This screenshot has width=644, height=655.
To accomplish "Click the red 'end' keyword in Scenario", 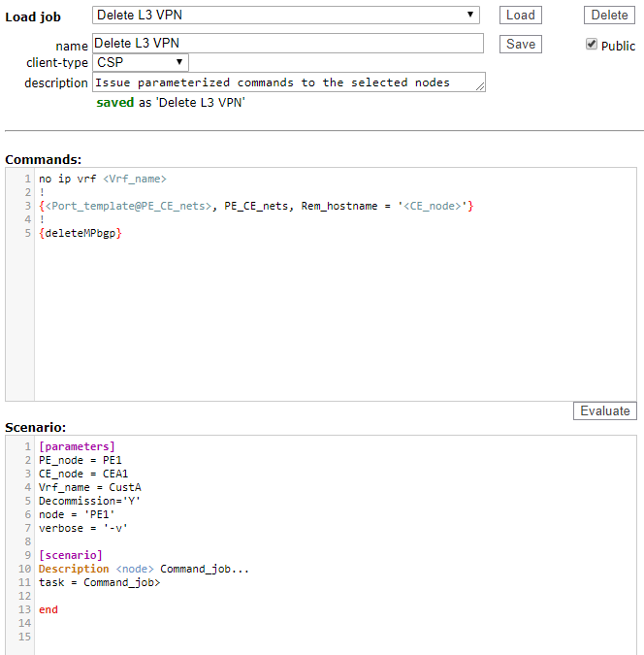I will (x=48, y=609).
